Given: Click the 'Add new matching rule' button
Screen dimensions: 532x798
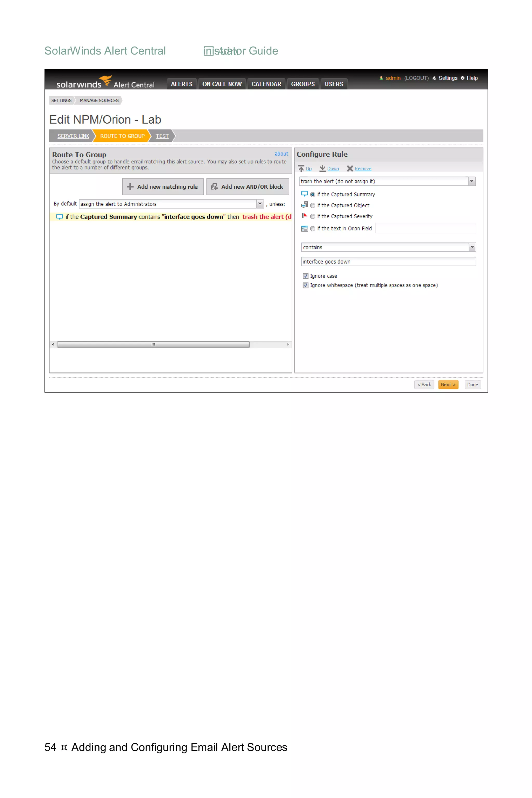Looking at the screenshot, I should tap(163, 187).
